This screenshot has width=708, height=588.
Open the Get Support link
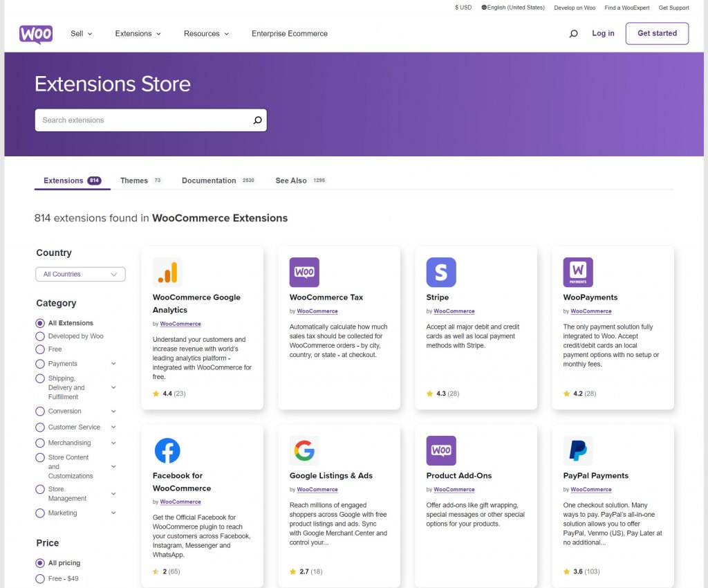point(673,8)
